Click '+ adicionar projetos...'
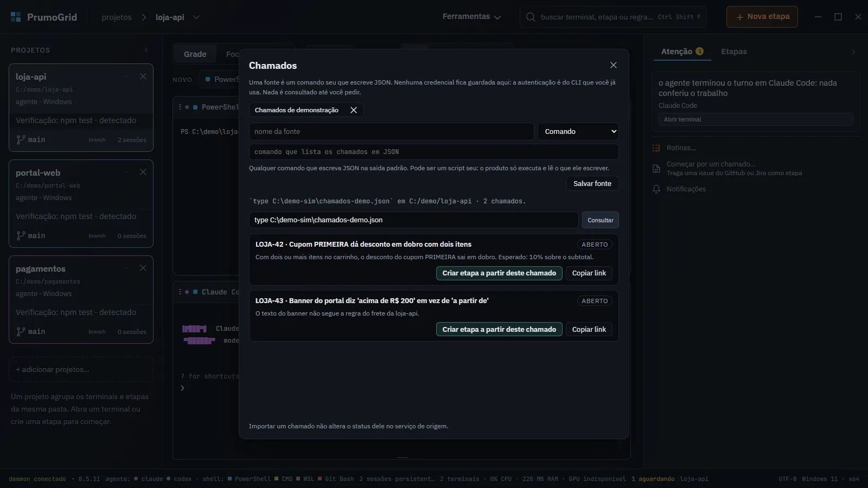The image size is (868, 488). pyautogui.click(x=81, y=369)
